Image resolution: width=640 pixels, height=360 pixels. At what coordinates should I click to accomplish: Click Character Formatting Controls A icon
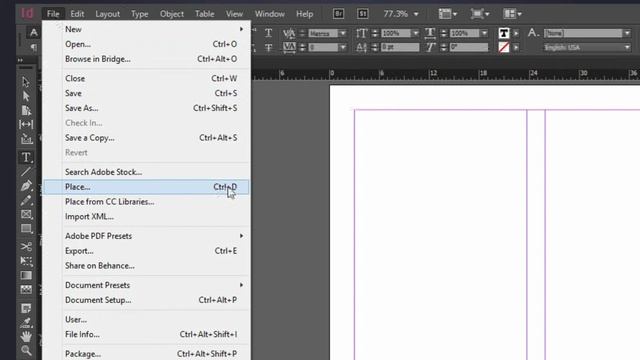(x=33, y=33)
